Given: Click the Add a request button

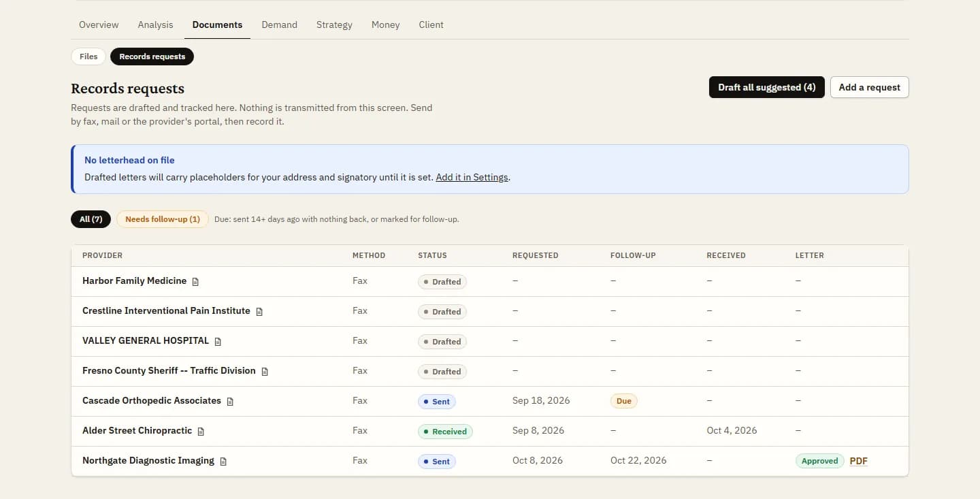Looking at the screenshot, I should (x=869, y=87).
